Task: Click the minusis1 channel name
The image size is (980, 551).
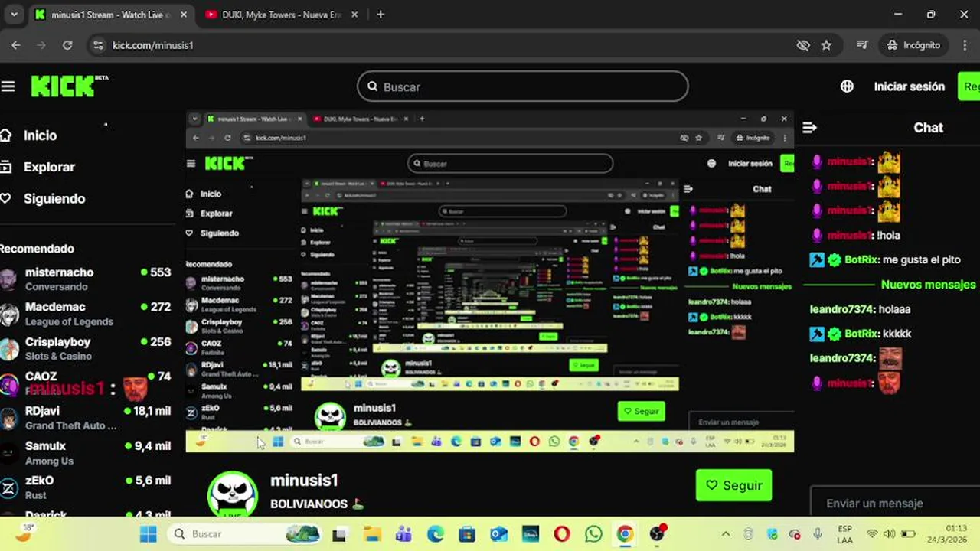Action: 304,480
